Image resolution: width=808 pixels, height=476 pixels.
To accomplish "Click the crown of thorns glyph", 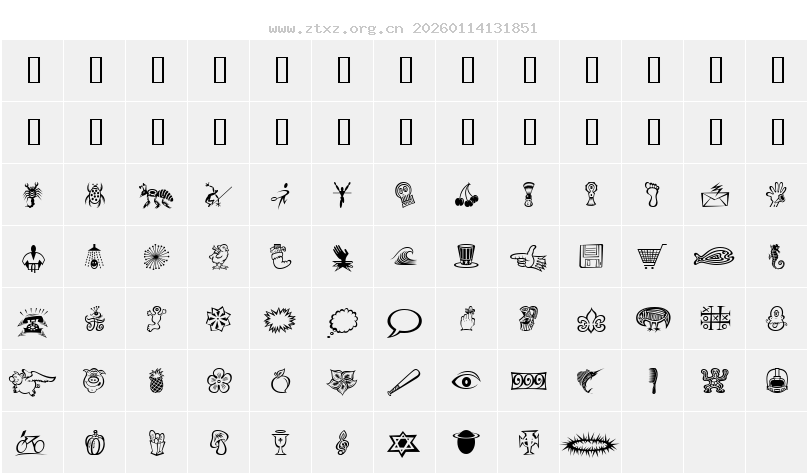I will pos(590,445).
